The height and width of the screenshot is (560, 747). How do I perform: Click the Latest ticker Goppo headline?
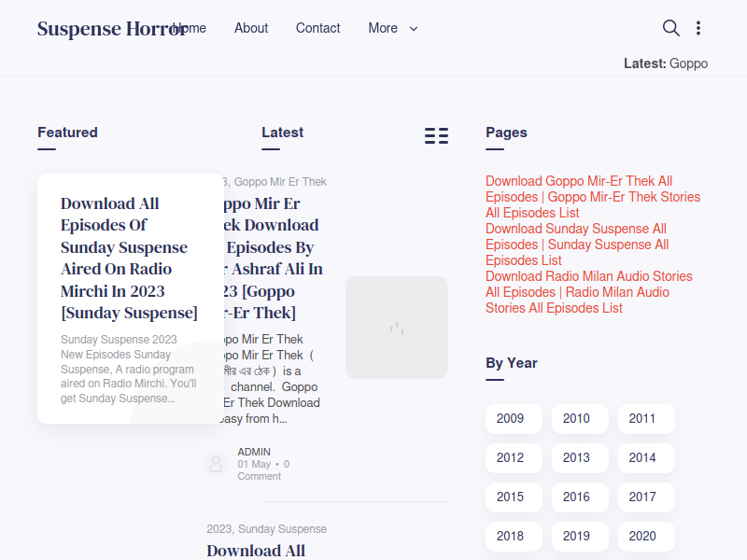point(688,63)
